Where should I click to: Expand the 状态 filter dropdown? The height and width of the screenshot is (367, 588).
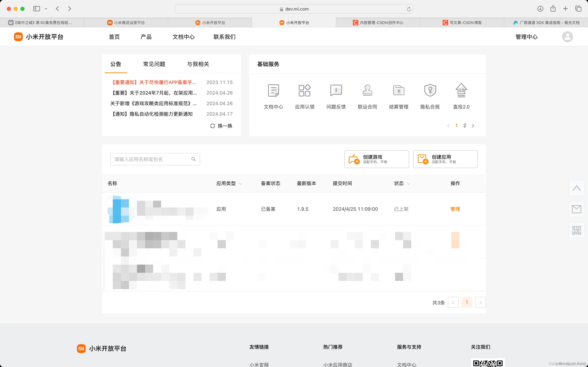[x=409, y=183]
